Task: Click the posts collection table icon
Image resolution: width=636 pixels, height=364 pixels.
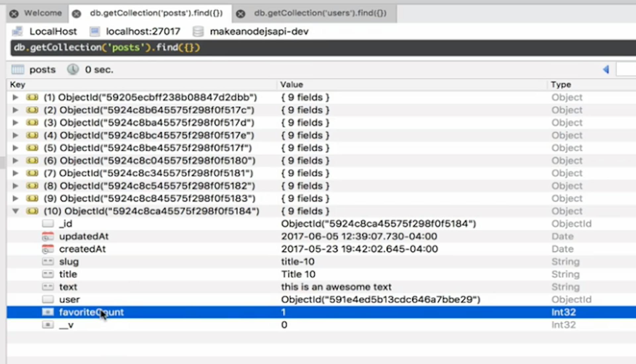Action: pos(18,69)
